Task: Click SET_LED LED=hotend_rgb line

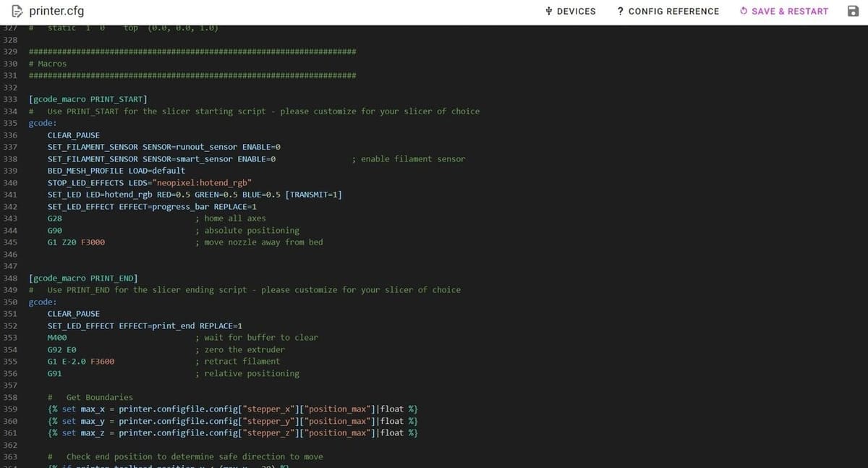Action: [195, 195]
